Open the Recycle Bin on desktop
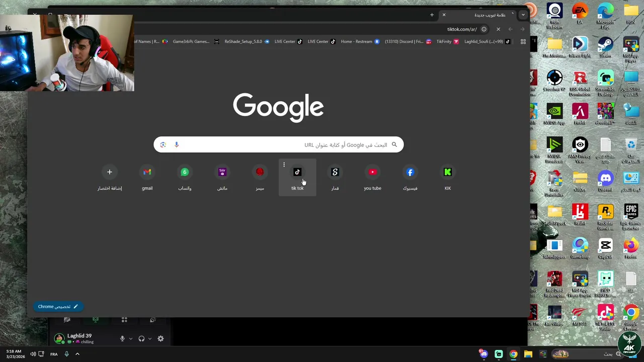The image size is (644, 362). click(x=631, y=150)
